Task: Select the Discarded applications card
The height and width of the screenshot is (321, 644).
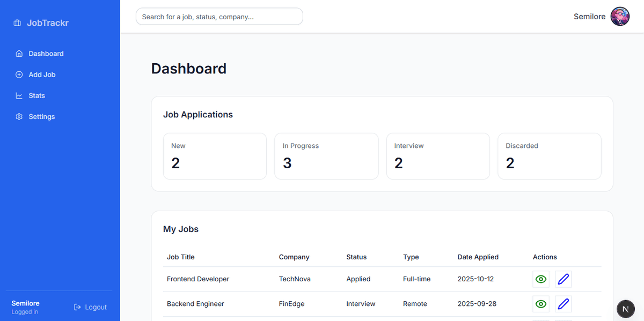Action: tap(550, 156)
